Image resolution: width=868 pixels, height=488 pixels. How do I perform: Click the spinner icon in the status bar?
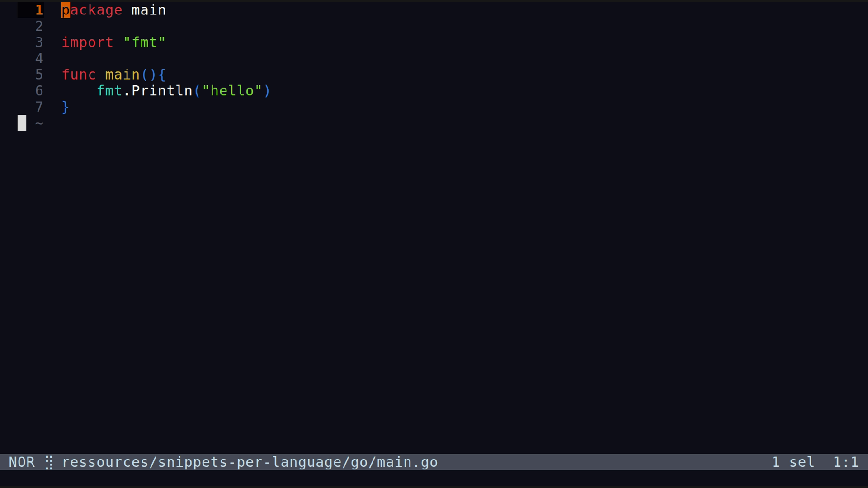pos(49,462)
